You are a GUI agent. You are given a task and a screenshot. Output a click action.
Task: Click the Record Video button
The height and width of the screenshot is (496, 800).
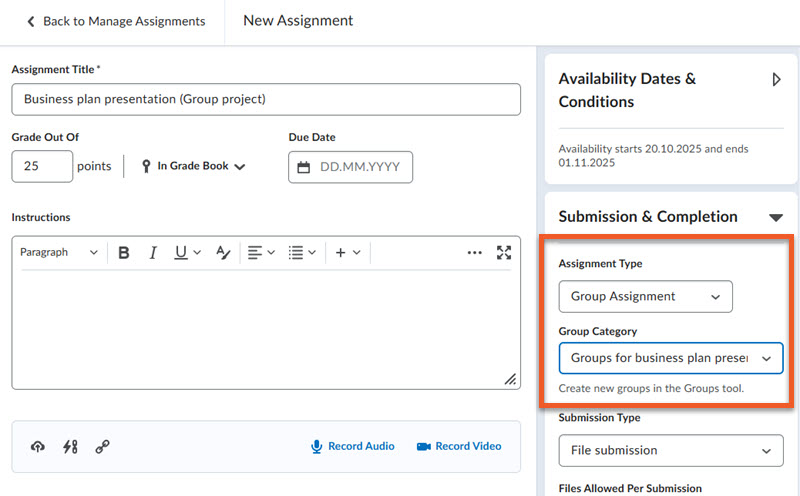tap(459, 447)
